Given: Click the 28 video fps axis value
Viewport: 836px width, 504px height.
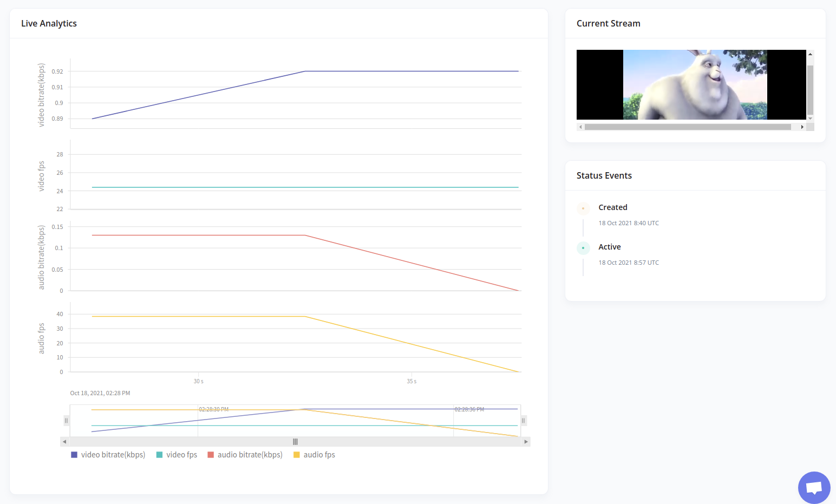Looking at the screenshot, I should 60,154.
